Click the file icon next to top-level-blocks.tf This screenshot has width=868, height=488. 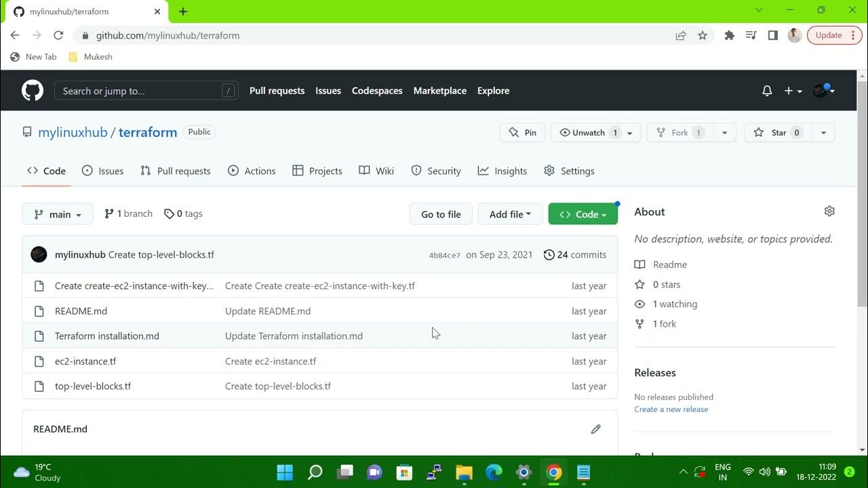(x=39, y=386)
